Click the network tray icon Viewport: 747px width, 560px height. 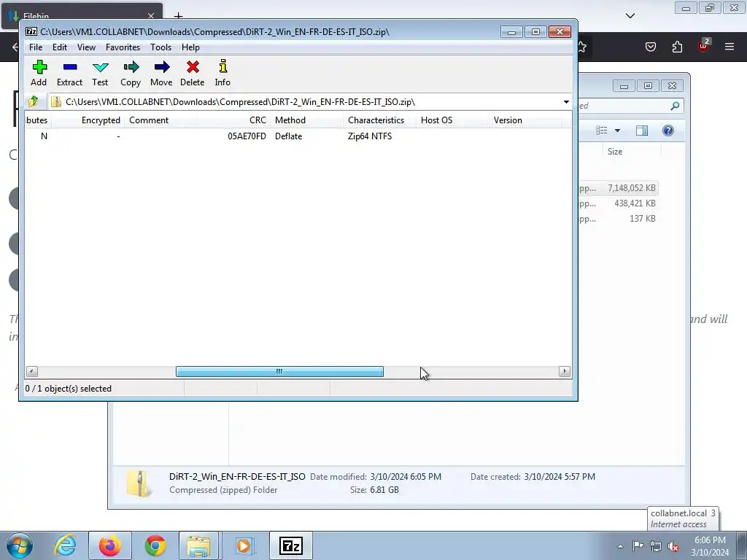tap(656, 546)
